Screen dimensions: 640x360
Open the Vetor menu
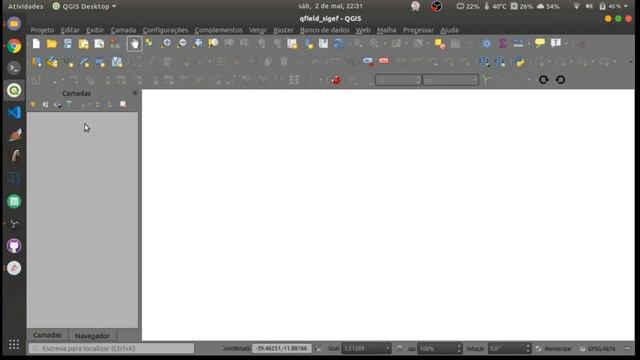258,30
